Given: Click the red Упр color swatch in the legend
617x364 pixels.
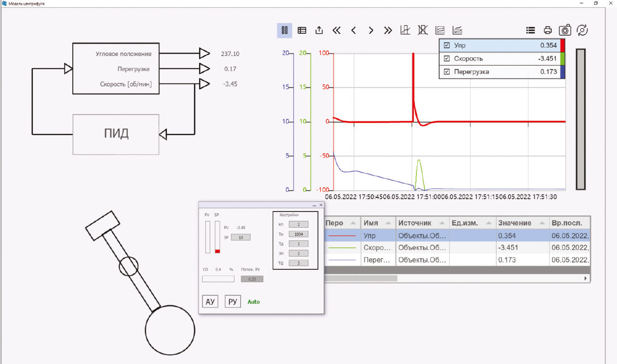Looking at the screenshot, I should pos(563,45).
